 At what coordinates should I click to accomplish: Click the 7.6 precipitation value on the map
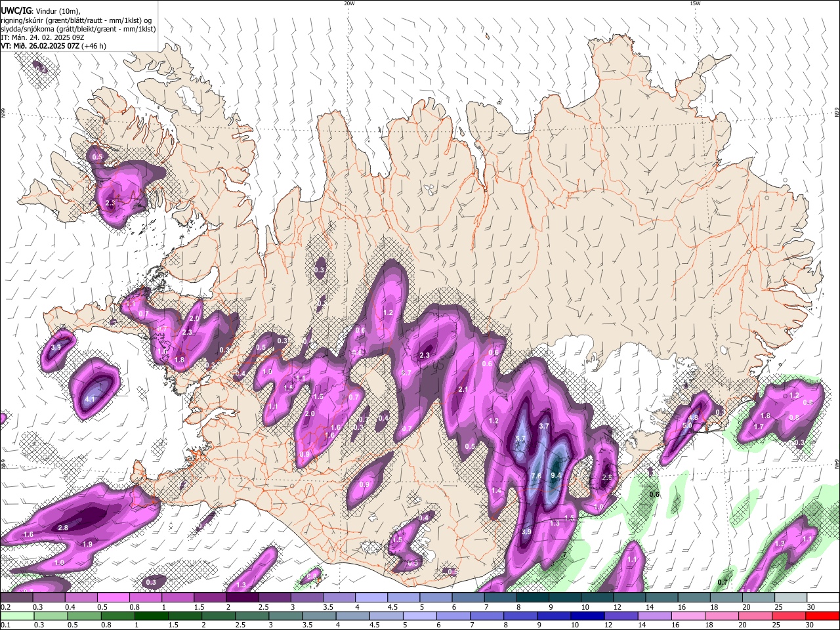pos(536,476)
